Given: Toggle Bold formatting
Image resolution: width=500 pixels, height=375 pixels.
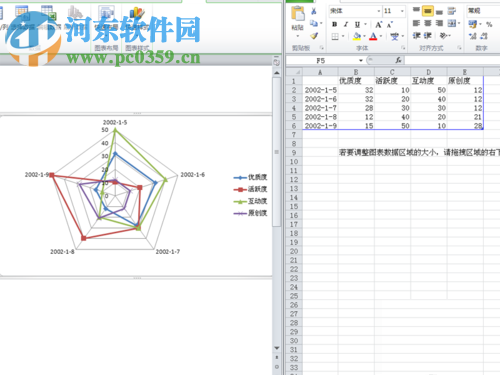Looking at the screenshot, I should 335,24.
